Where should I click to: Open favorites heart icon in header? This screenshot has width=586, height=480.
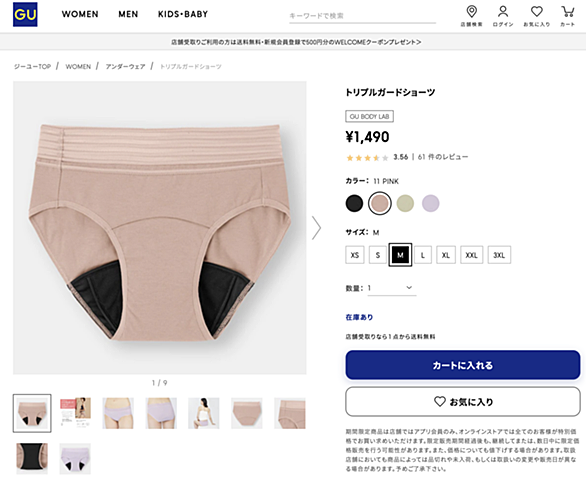(537, 12)
